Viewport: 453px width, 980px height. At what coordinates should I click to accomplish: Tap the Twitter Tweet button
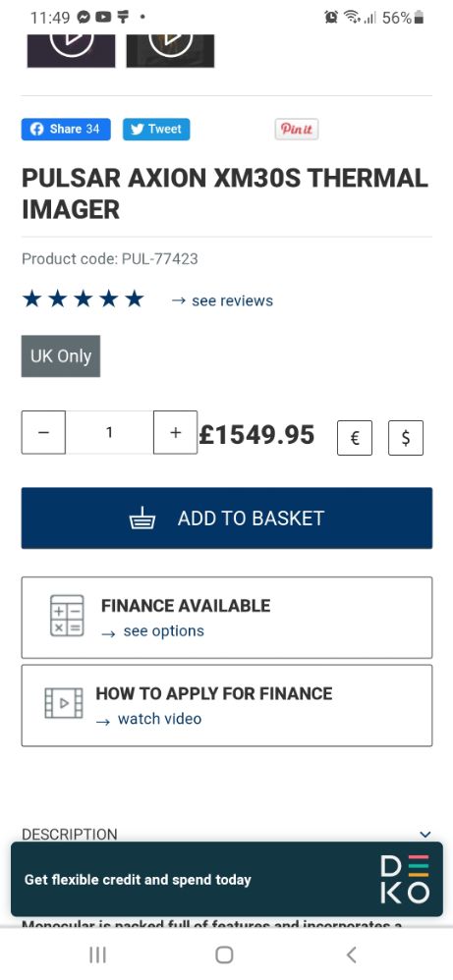[156, 130]
